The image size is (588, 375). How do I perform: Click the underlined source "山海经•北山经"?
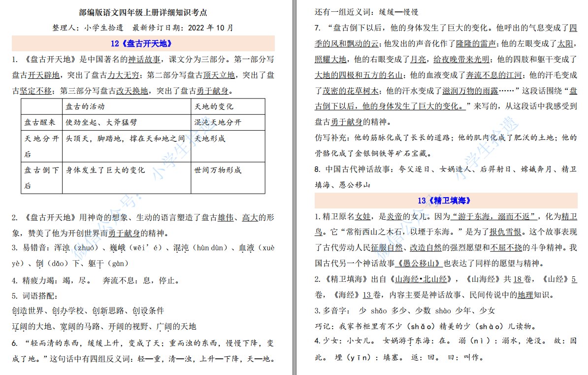click(x=421, y=279)
